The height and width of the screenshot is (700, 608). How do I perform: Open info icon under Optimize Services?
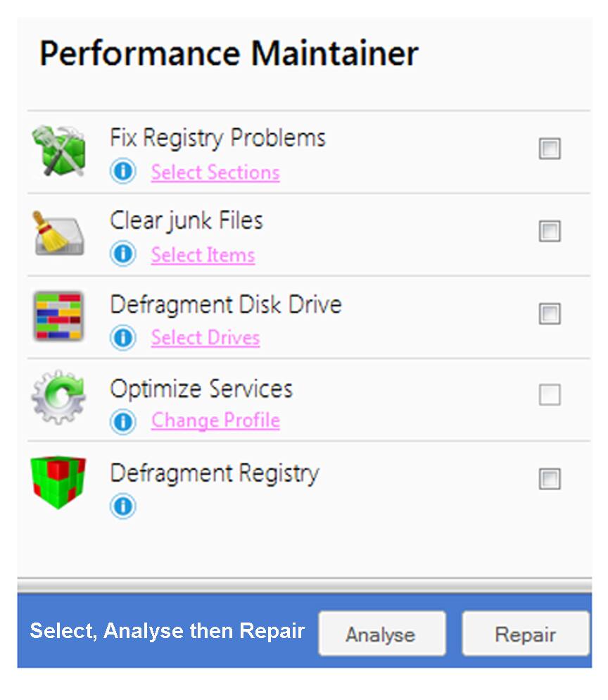tap(123, 420)
